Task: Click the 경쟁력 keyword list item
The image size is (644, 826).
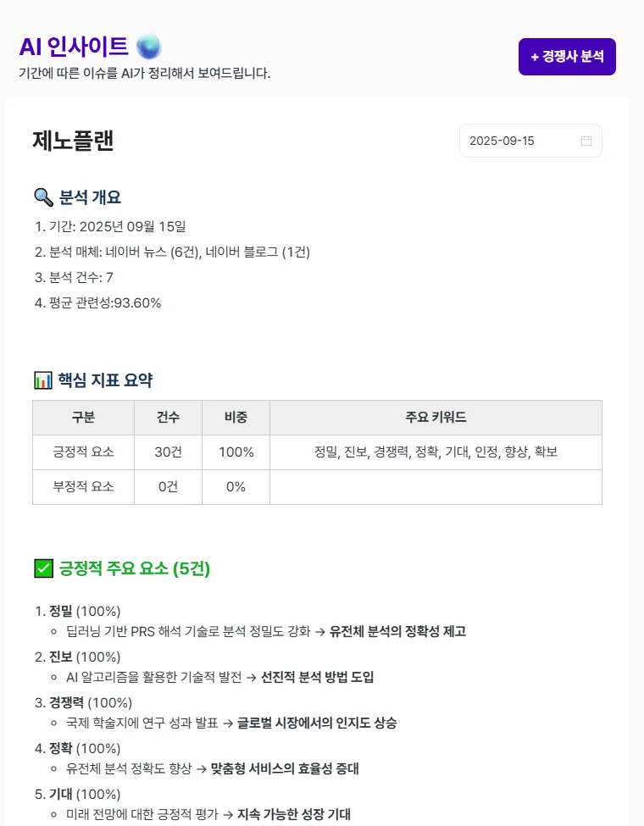Action: pos(67,702)
